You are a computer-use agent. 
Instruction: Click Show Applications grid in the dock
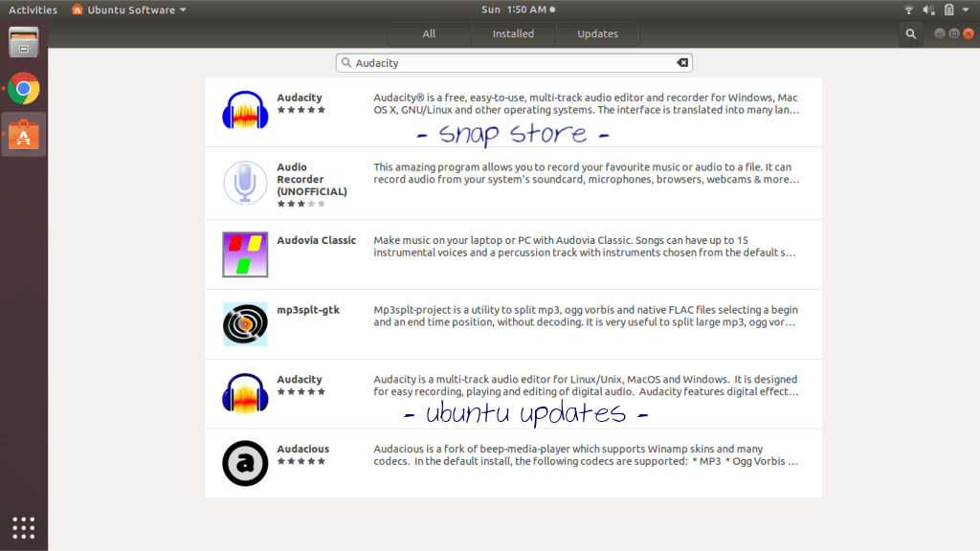pos(23,527)
